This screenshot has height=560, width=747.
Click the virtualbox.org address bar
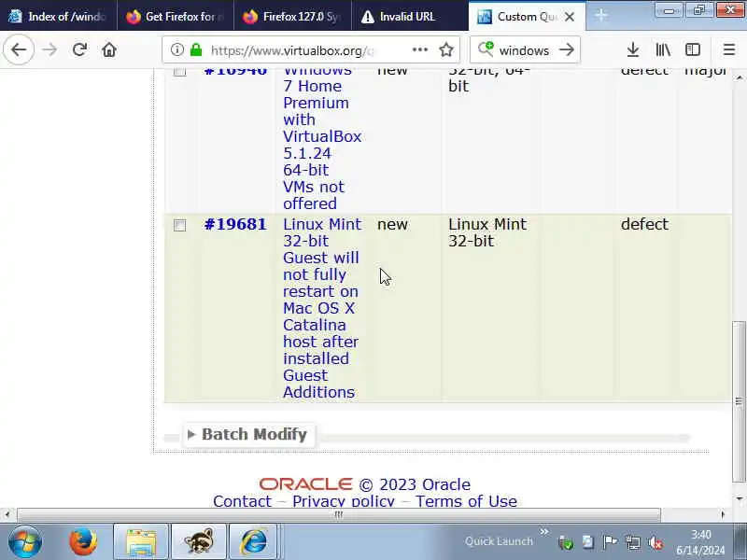311,49
